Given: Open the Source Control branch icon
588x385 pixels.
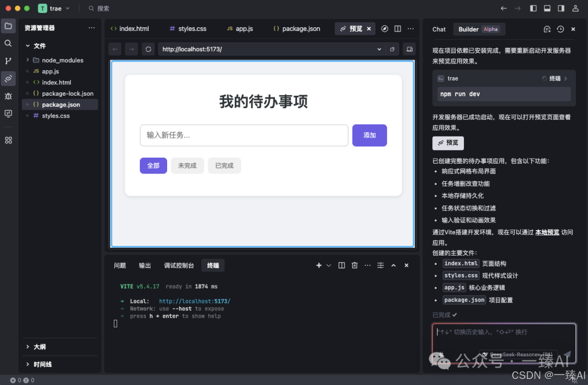Looking at the screenshot, I should [x=8, y=61].
